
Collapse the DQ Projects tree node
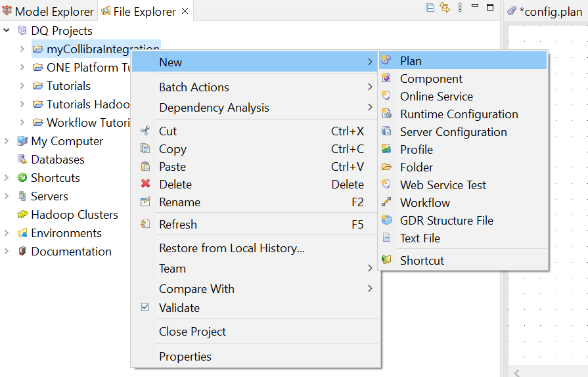click(7, 31)
